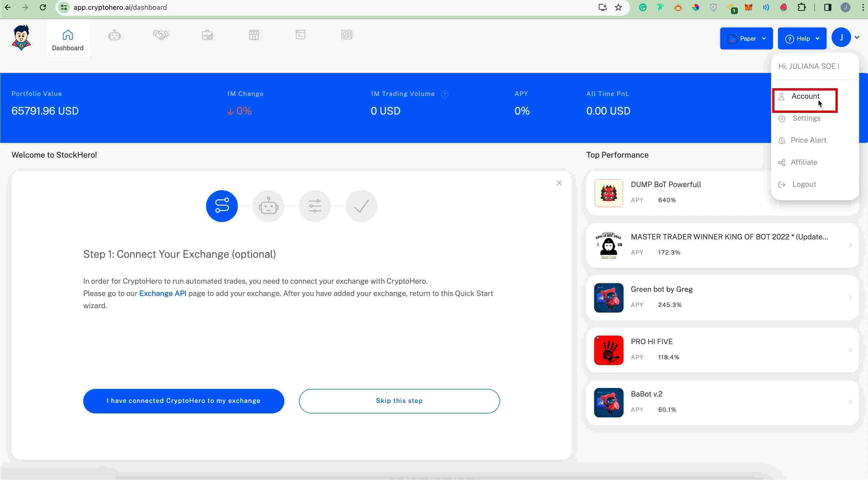Click the DUMP BoT Powerfull title
The width and height of the screenshot is (868, 480).
pos(665,185)
